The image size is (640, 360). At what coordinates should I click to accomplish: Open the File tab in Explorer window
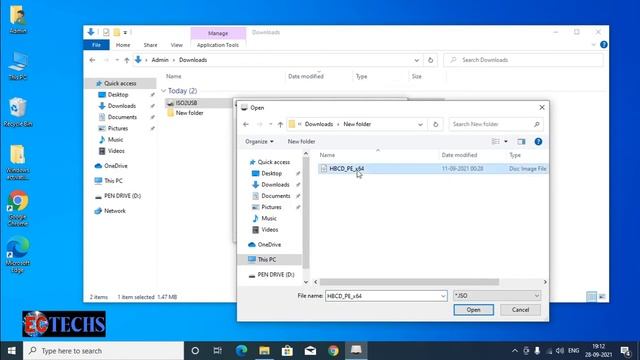(96, 45)
